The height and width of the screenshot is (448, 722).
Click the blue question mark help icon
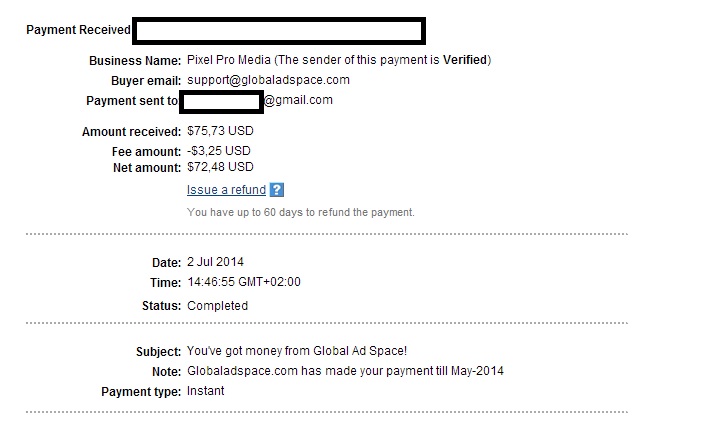[277, 190]
